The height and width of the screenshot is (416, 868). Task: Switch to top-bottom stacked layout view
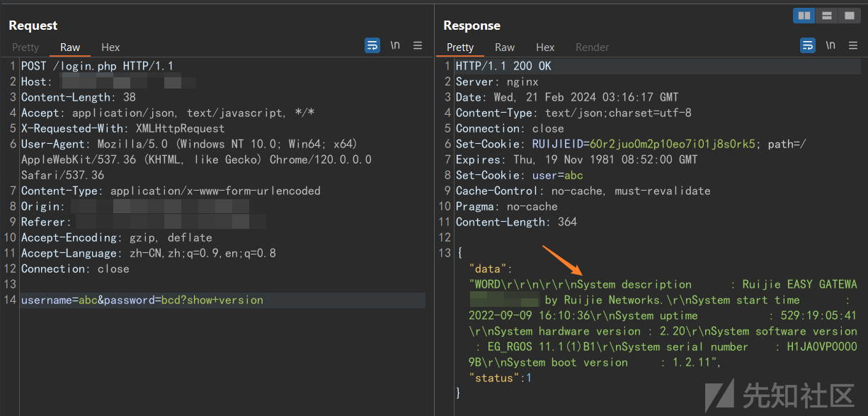[826, 15]
